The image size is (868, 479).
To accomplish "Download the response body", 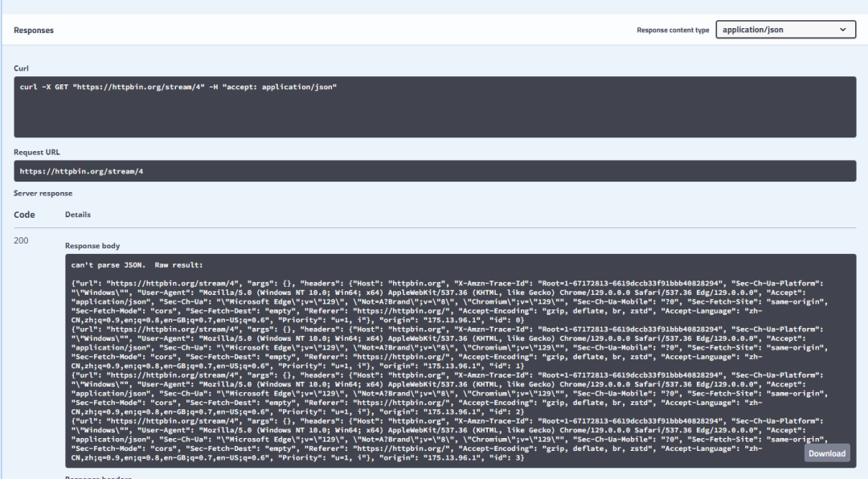I will tap(826, 453).
